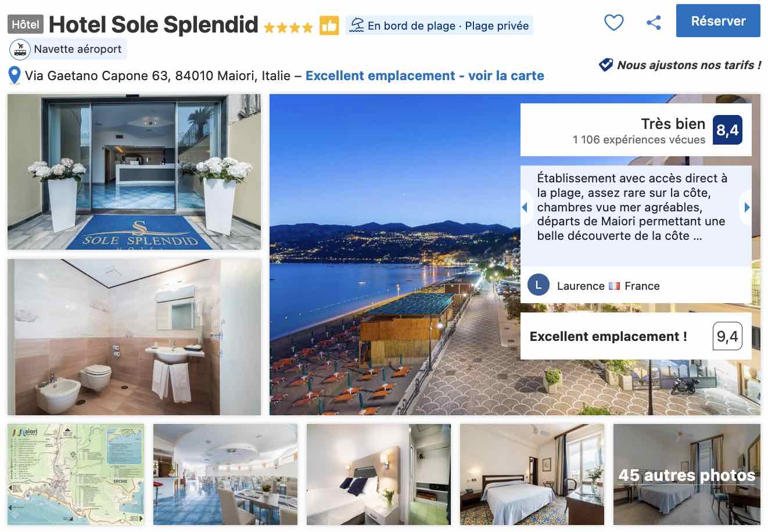Screen dimensions: 768x532
Task: Click the airport shuttle bus icon
Action: (20, 49)
